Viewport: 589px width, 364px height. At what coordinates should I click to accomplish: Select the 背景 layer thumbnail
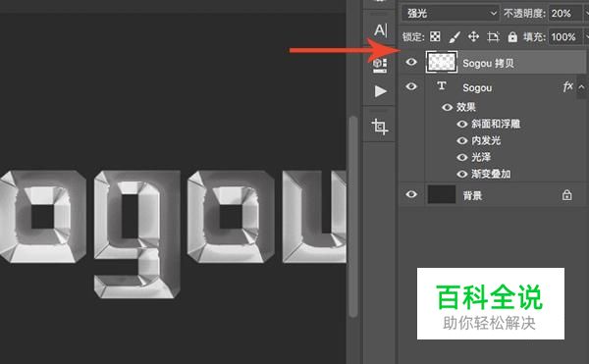[442, 194]
